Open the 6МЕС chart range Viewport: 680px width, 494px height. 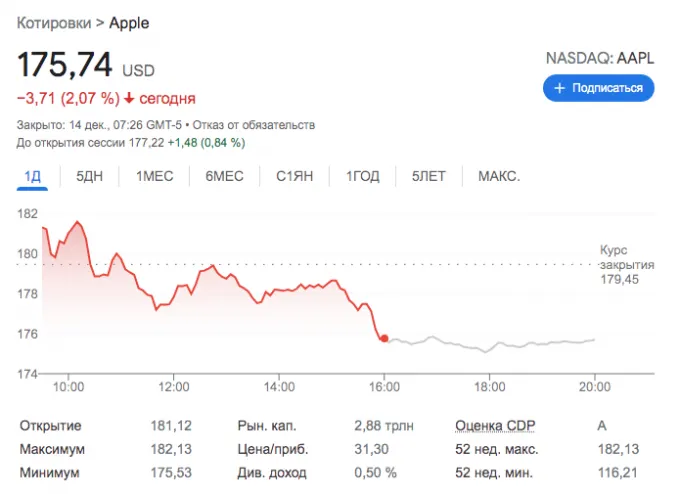224,176
